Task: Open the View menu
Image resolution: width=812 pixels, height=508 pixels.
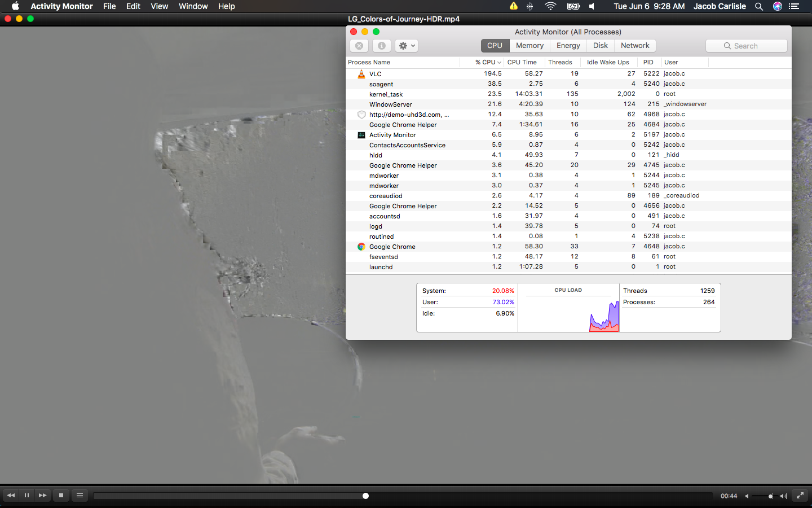Action: coord(159,6)
